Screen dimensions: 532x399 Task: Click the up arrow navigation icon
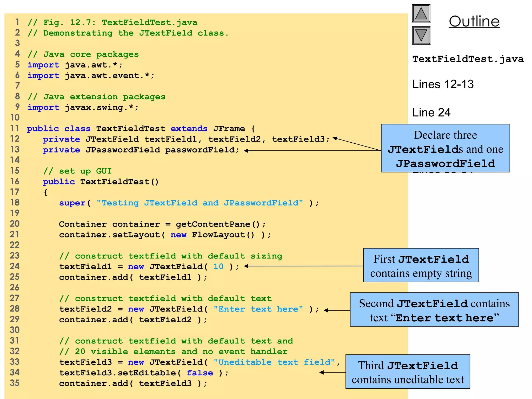coord(421,14)
